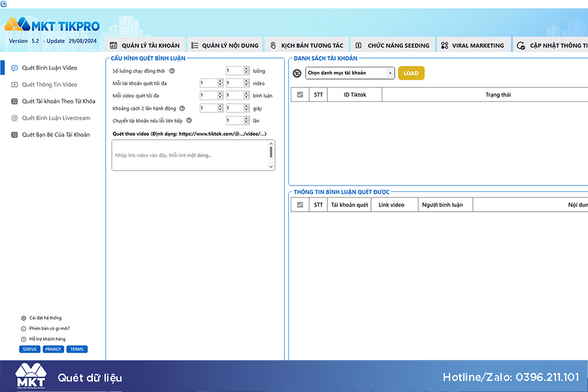Click the MKT TIKPRO logo
This screenshot has width=588, height=392.
point(52,25)
